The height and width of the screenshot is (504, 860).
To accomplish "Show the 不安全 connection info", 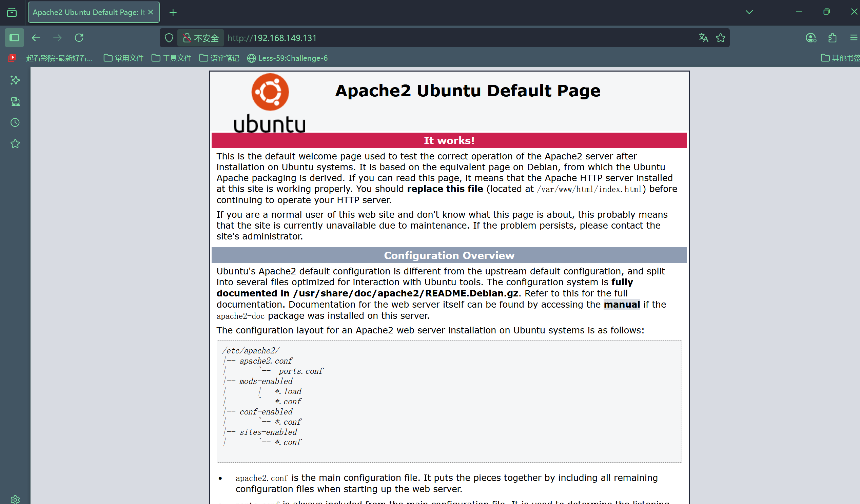I will pyautogui.click(x=201, y=38).
